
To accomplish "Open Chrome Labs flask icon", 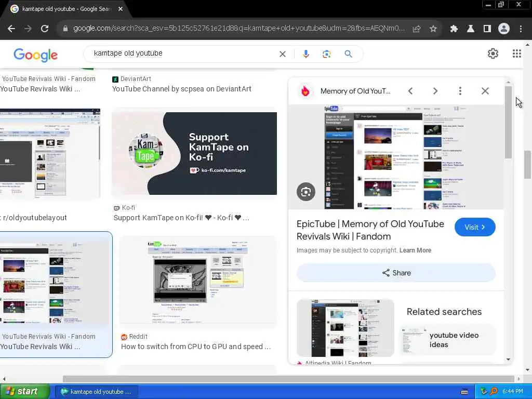I will point(471,29).
